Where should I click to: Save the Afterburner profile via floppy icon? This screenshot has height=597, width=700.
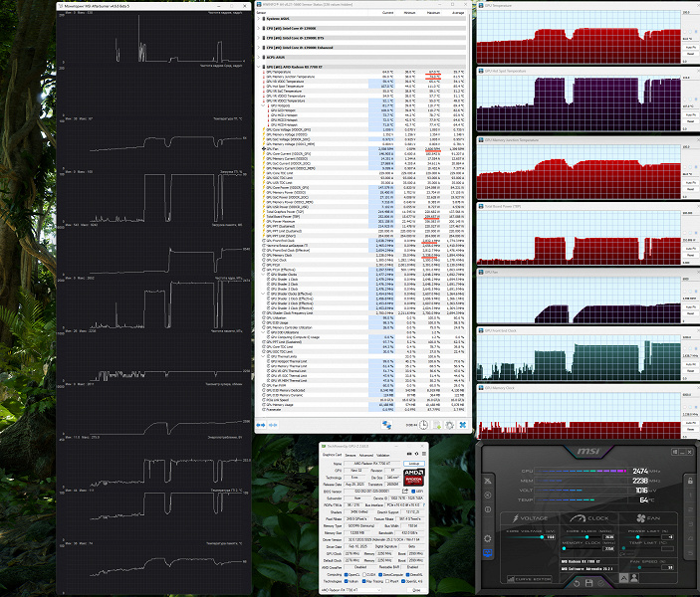588,583
